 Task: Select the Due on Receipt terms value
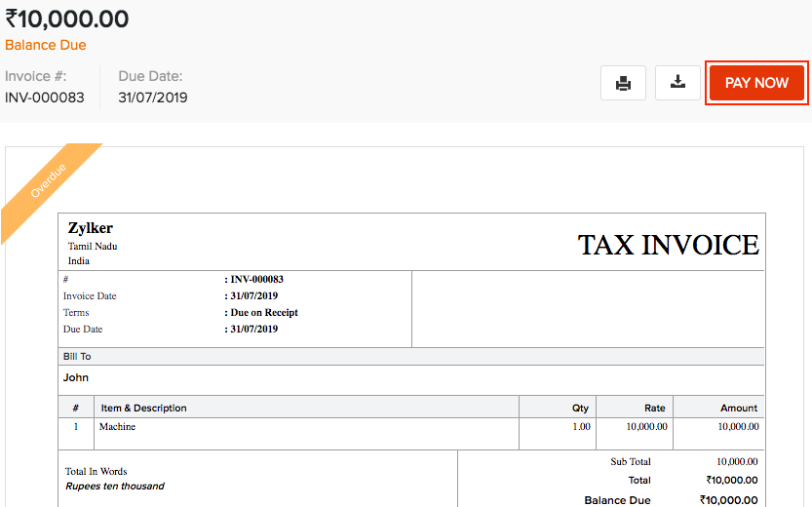point(263,313)
